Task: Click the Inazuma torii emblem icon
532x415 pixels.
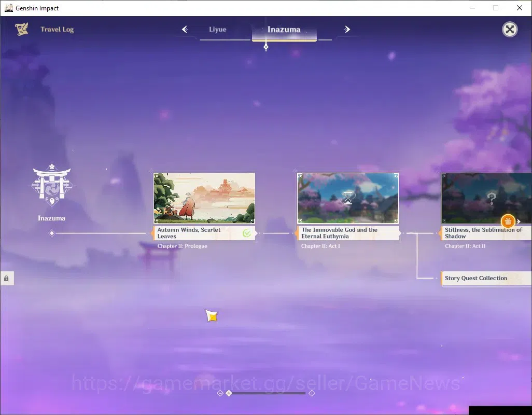Action: coord(51,186)
